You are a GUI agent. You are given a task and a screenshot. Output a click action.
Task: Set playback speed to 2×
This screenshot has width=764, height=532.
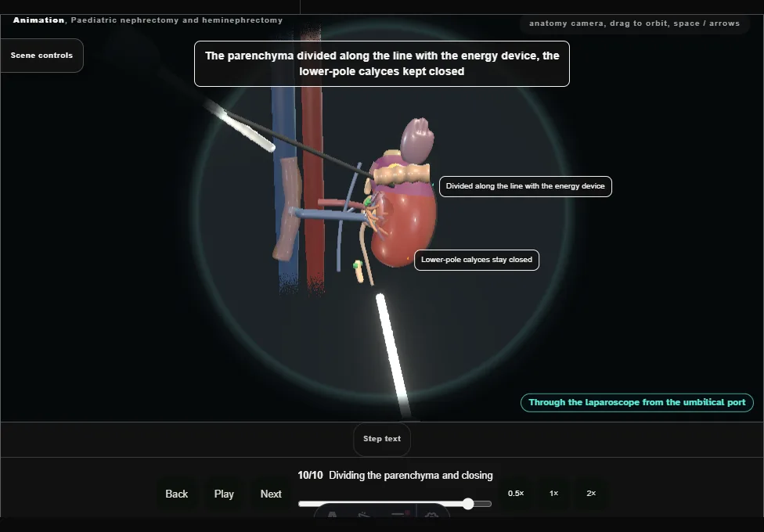tap(591, 494)
